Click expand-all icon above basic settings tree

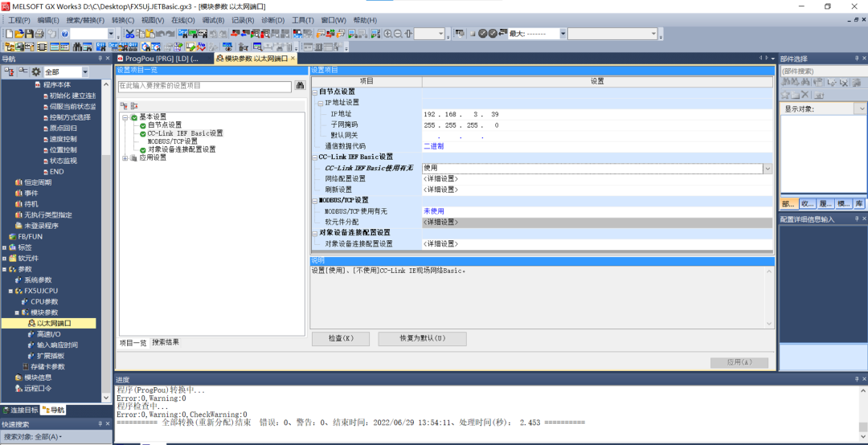pos(124,105)
